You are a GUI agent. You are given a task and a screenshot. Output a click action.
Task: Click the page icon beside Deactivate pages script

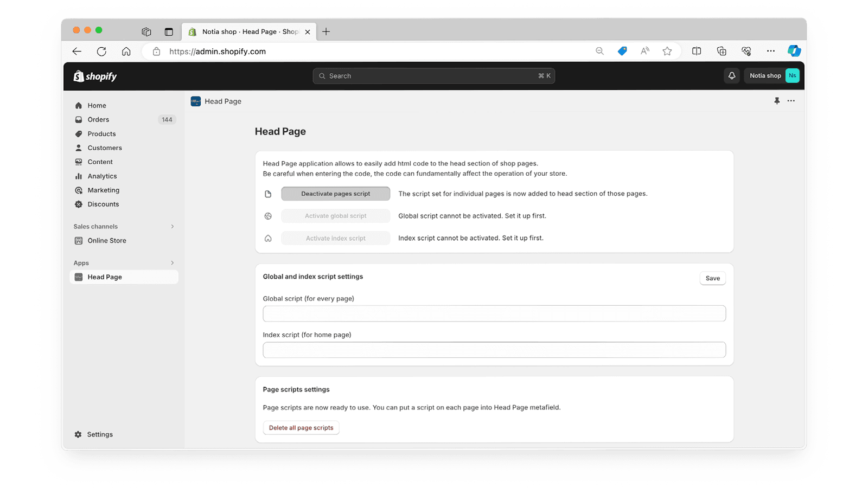pos(268,193)
